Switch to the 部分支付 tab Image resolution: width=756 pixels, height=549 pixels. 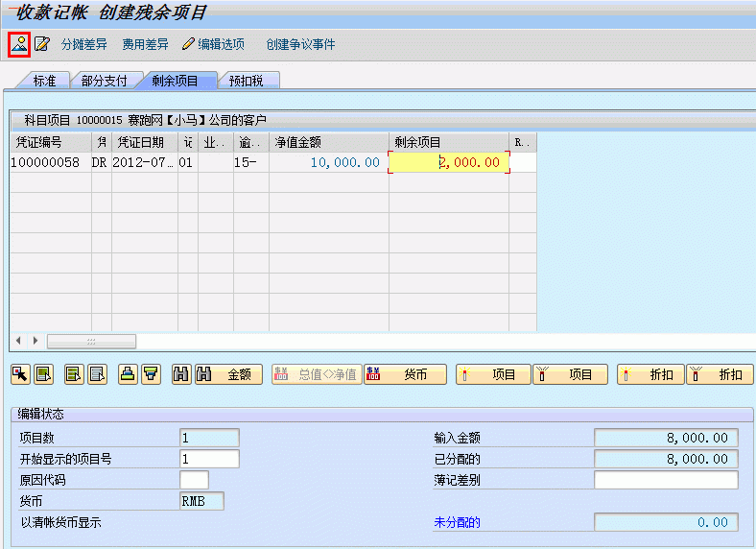[105, 81]
